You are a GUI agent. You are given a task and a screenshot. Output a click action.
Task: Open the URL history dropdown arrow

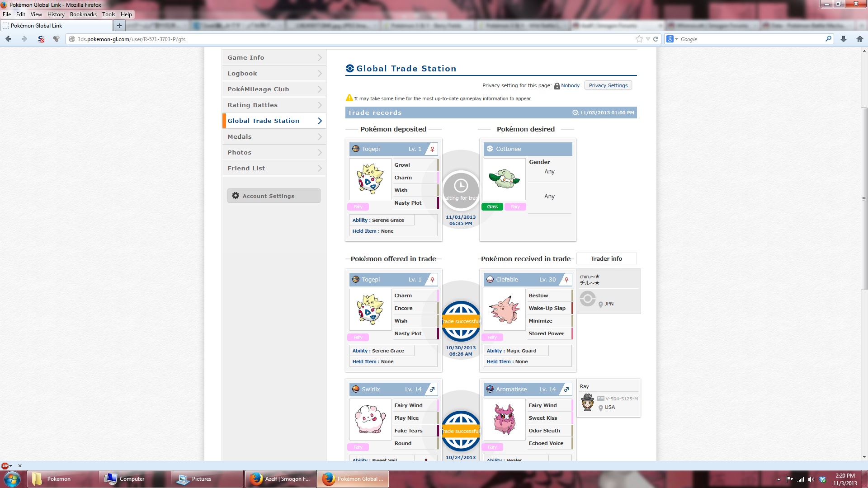tap(648, 39)
